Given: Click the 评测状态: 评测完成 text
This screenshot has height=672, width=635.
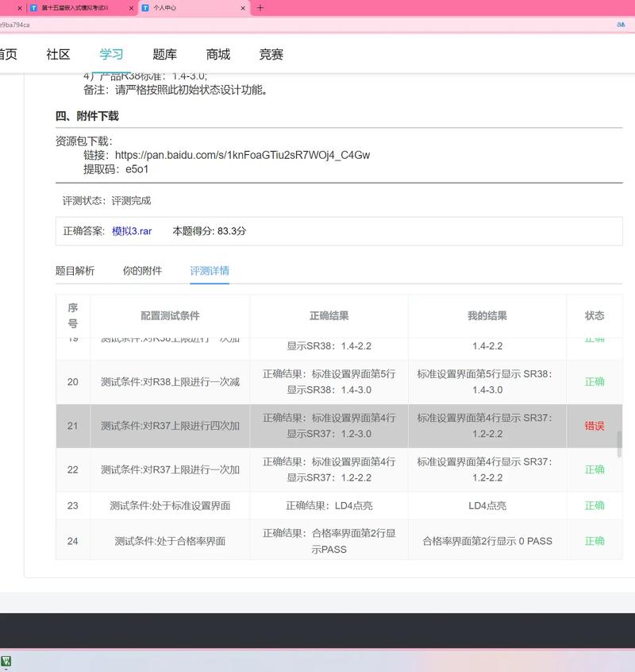Looking at the screenshot, I should pyautogui.click(x=106, y=201).
